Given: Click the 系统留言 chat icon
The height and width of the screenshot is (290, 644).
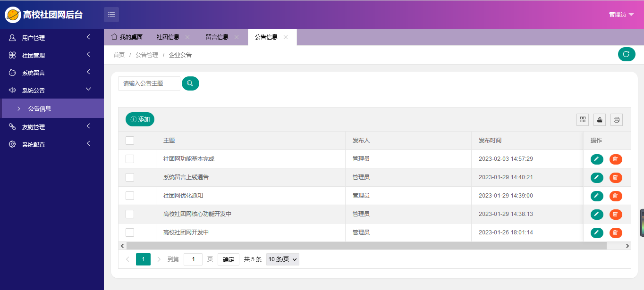Looking at the screenshot, I should (12, 73).
